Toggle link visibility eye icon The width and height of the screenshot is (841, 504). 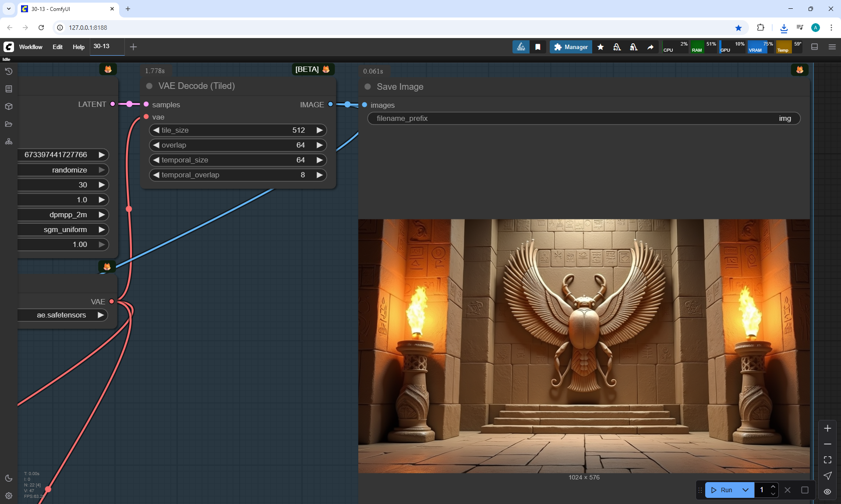(827, 491)
